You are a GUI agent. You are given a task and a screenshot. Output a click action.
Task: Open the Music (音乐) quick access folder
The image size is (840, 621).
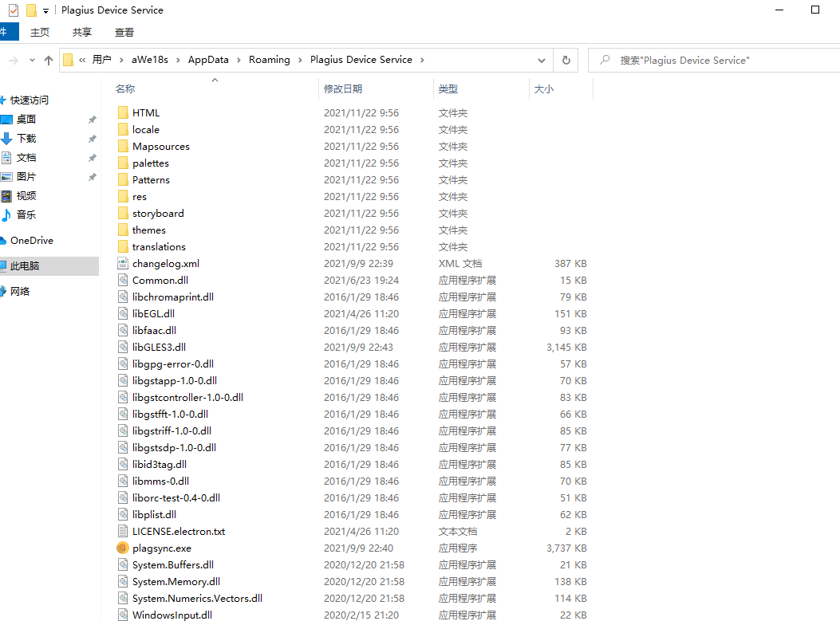click(26, 214)
